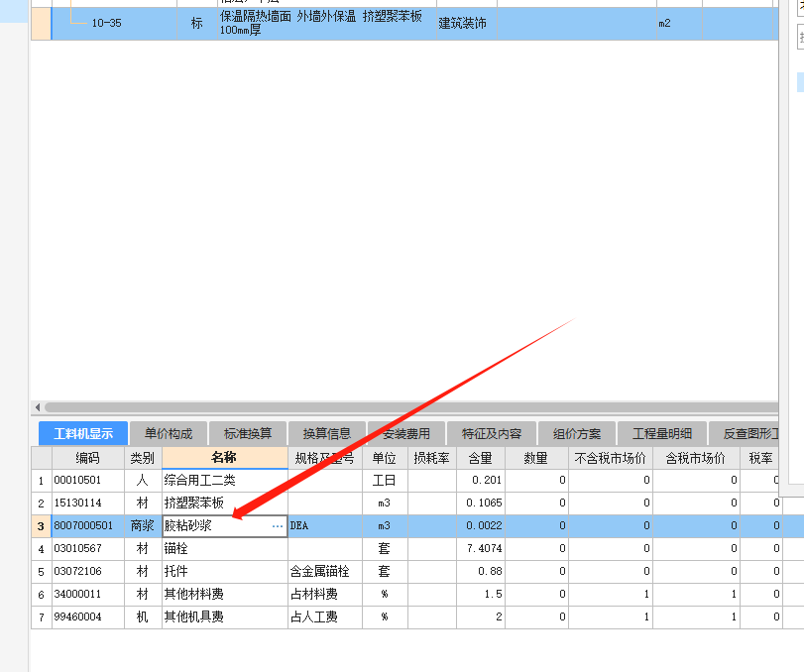Click the 1.5 content value

point(481,594)
